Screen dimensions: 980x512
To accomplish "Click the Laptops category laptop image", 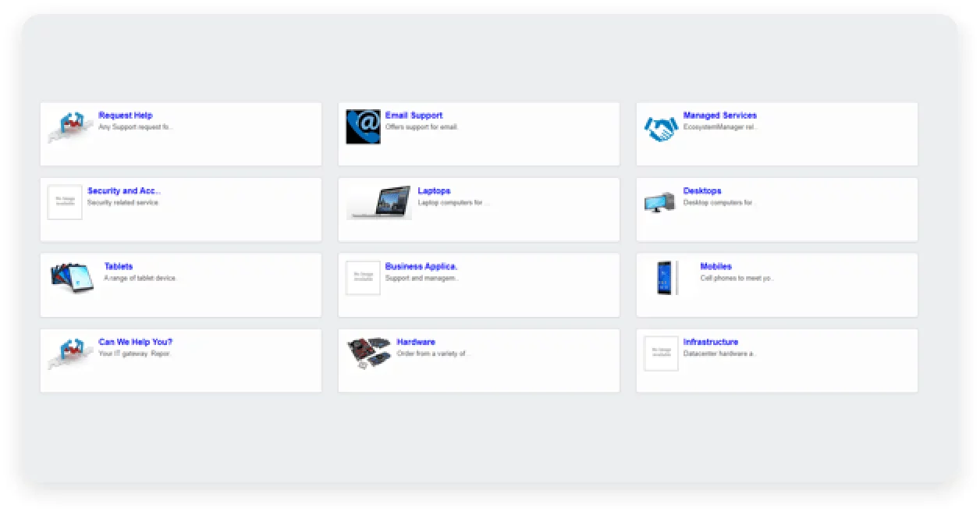I will pyautogui.click(x=378, y=203).
